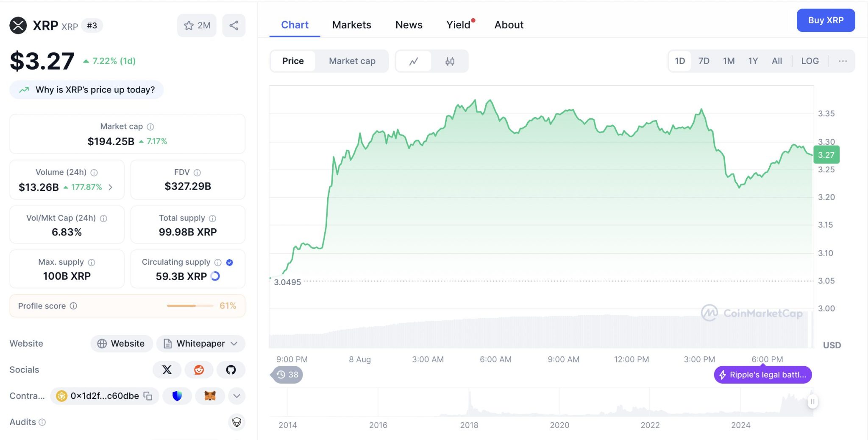Image resolution: width=868 pixels, height=440 pixels.
Task: Open XRP's X (Twitter) profile
Action: point(167,370)
